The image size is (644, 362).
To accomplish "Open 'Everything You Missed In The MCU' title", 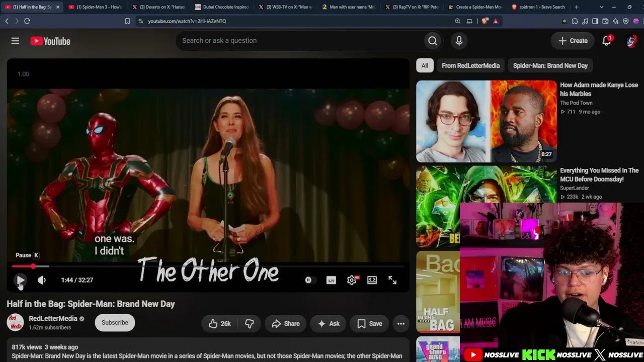I will [599, 175].
